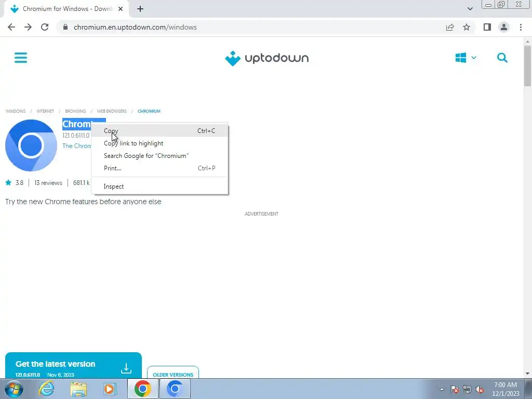Select Search Google for "Chromium"
The image size is (532, 399).
159,156
